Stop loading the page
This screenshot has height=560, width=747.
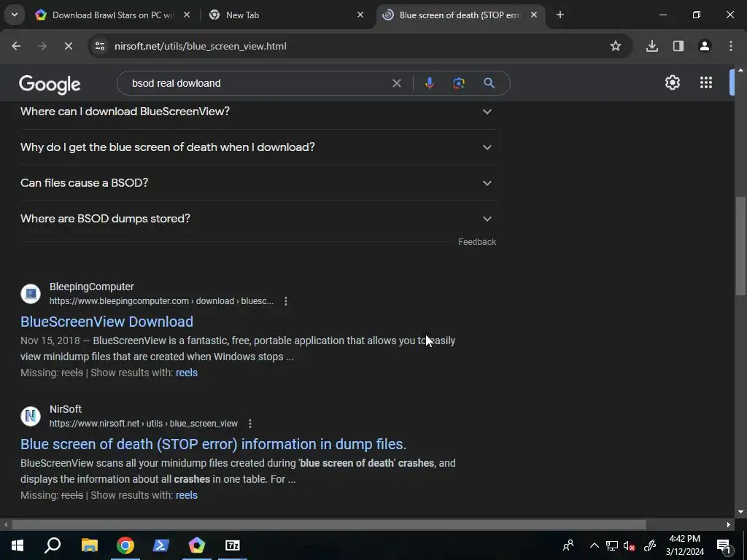68,46
